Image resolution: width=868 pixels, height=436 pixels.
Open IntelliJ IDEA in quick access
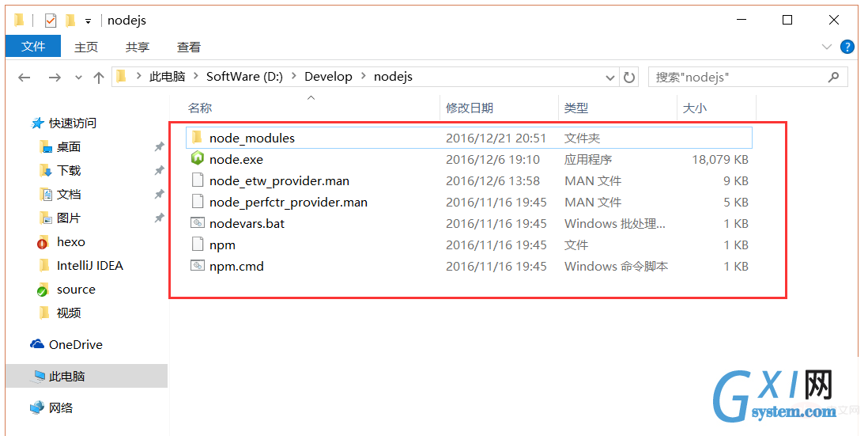point(89,266)
